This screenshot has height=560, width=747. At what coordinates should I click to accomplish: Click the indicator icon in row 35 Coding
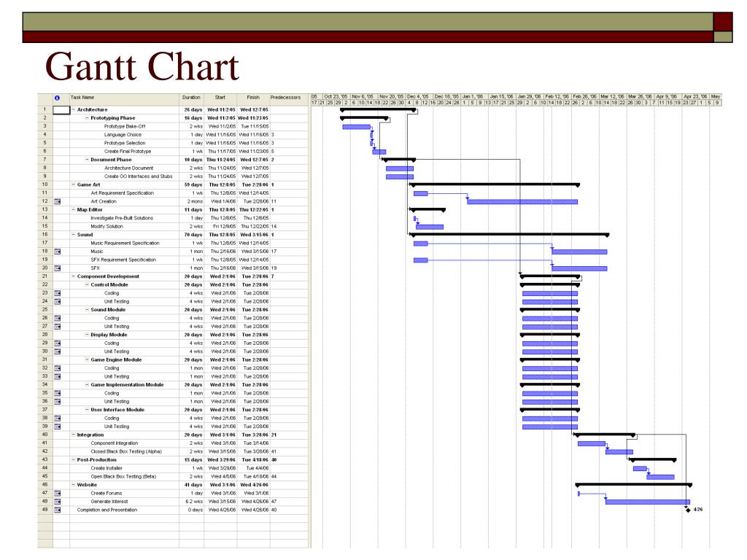pos(58,393)
